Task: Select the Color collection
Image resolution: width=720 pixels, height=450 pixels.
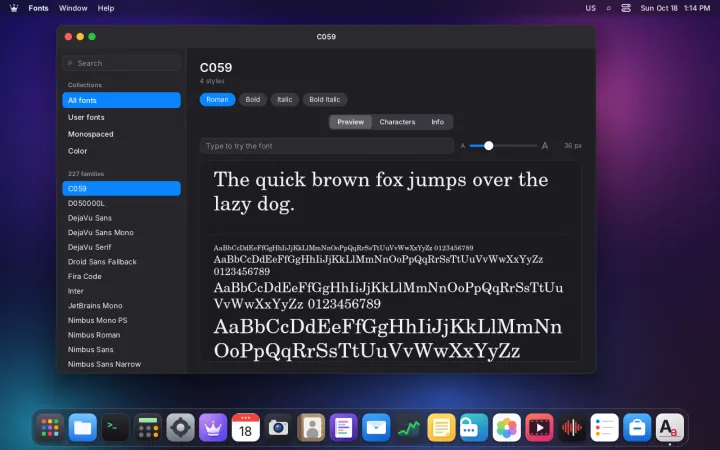Action: tap(121, 151)
